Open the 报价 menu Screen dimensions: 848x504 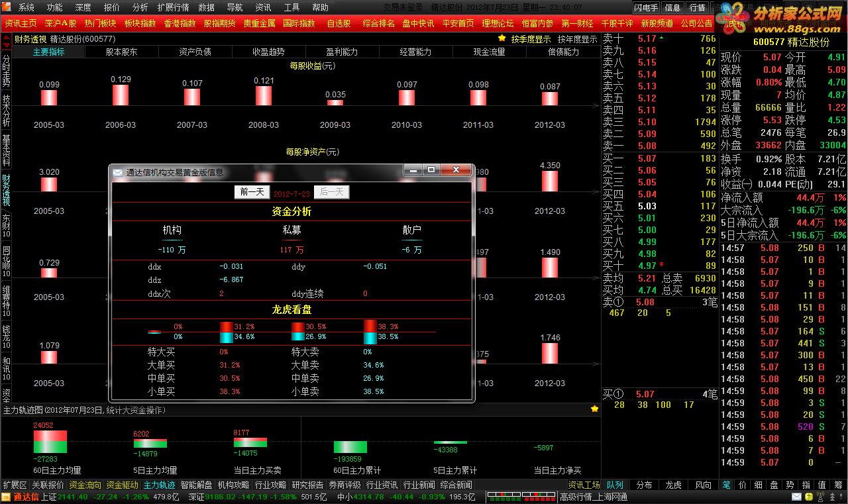tap(112, 8)
